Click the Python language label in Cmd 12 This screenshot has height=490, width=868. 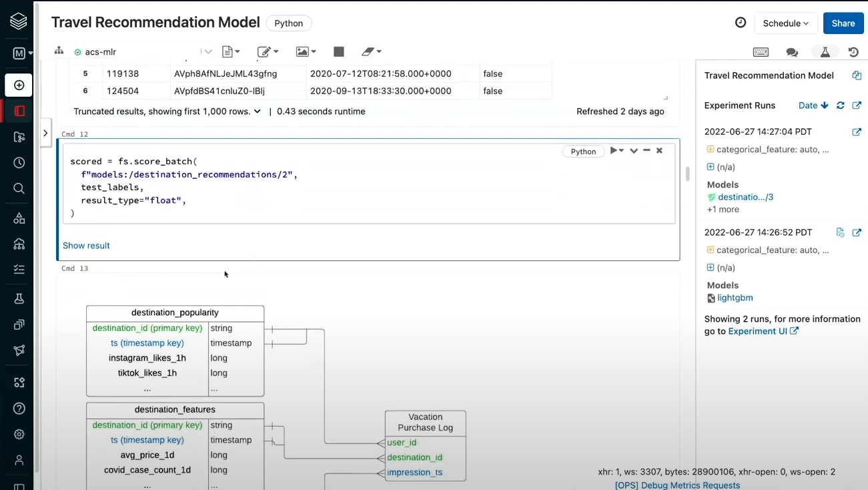click(583, 152)
